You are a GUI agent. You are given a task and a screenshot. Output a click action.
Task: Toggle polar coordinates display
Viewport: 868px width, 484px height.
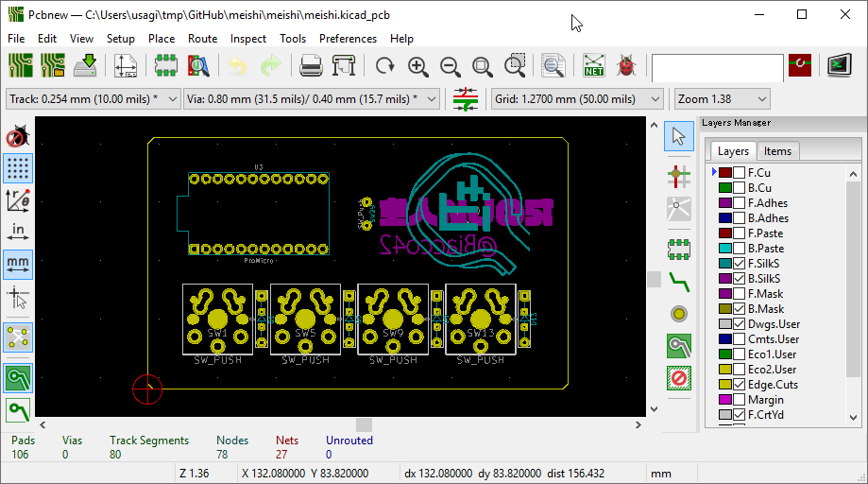[x=18, y=199]
